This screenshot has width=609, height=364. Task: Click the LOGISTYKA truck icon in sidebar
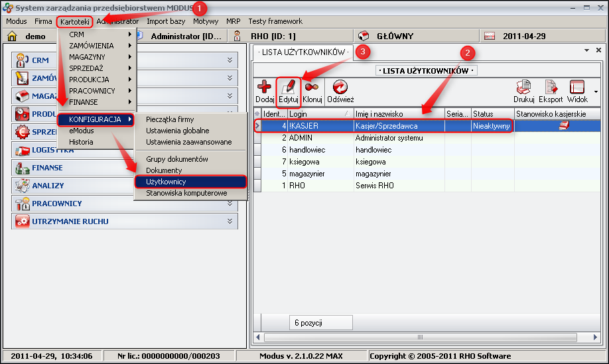click(22, 150)
